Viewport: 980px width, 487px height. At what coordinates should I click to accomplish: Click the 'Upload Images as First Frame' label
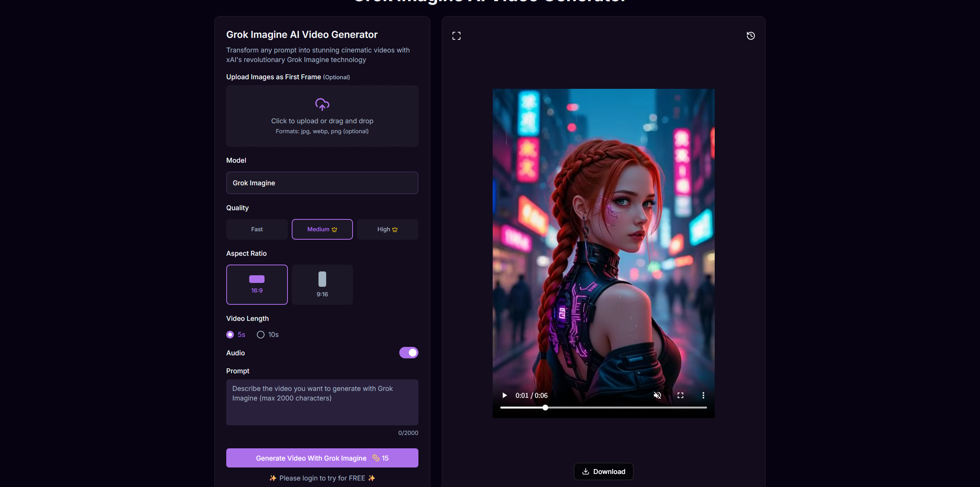[x=273, y=77]
